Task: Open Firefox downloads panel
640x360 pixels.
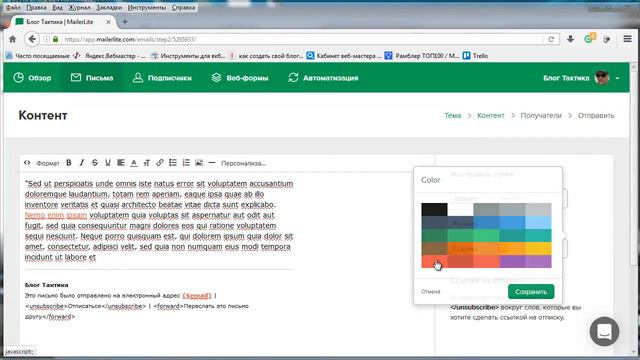Action: pyautogui.click(x=570, y=39)
